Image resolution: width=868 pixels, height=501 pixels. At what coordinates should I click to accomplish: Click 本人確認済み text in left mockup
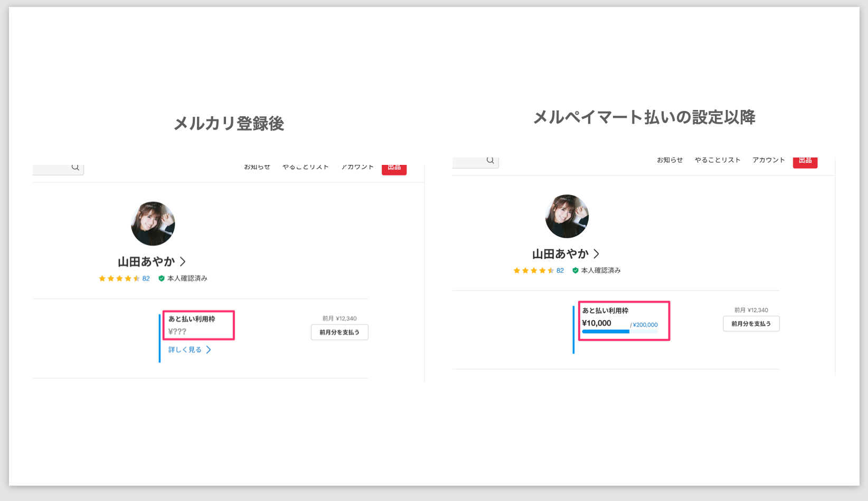[x=187, y=279]
